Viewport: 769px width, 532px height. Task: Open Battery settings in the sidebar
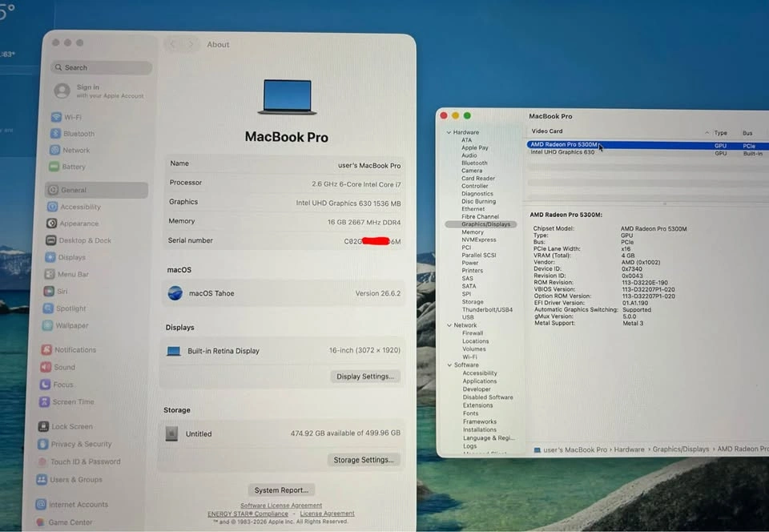point(67,167)
